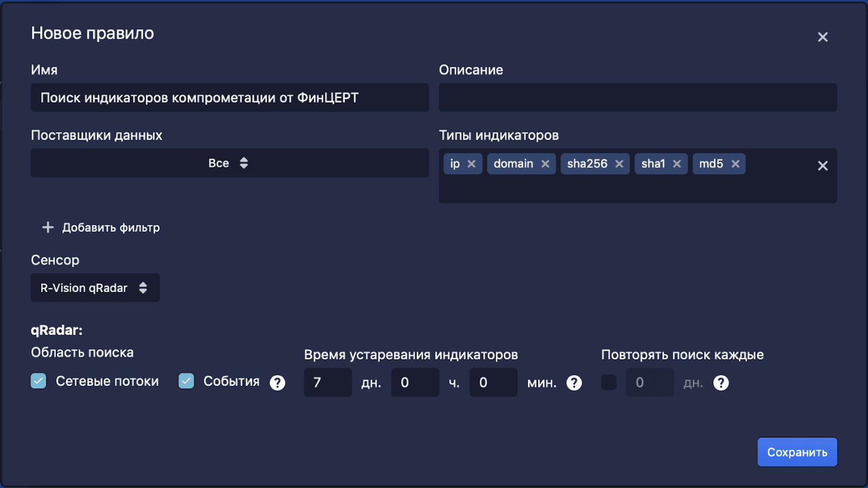Remove the sha256 indicator tag

619,164
